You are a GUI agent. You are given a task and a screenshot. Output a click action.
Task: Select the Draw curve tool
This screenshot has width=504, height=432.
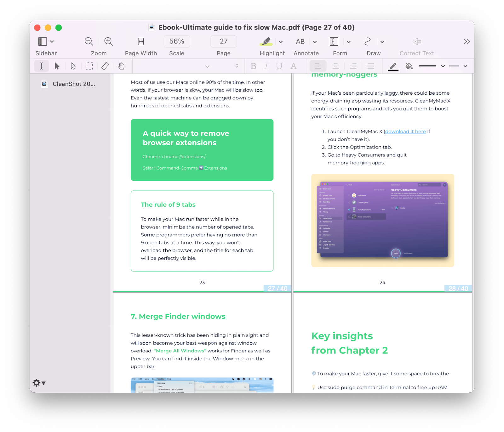(x=368, y=42)
